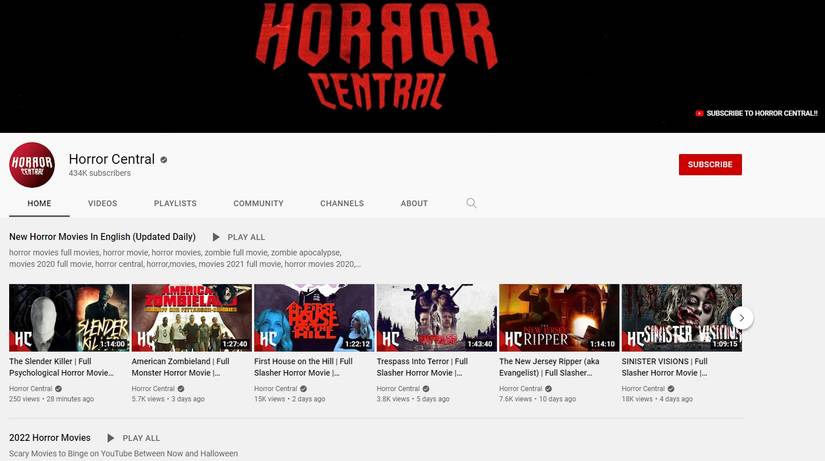Click Scary Movies to Binge description text
The image size is (825, 461).
coord(123,453)
